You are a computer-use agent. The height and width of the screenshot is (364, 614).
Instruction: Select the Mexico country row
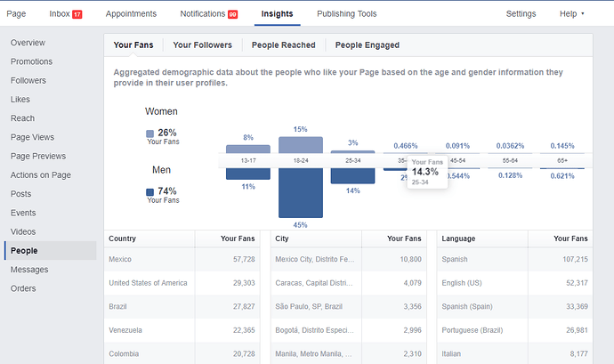pyautogui.click(x=182, y=259)
